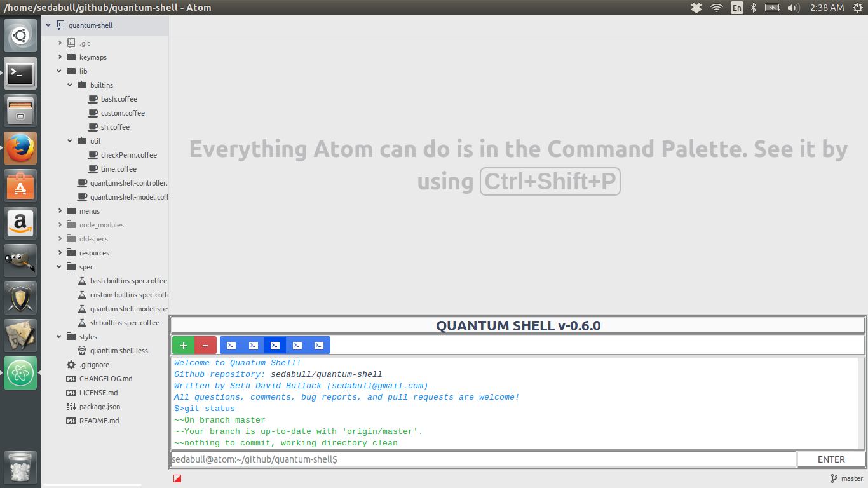868x488 pixels.
Task: Open the shield game icon in dock
Action: 20,298
